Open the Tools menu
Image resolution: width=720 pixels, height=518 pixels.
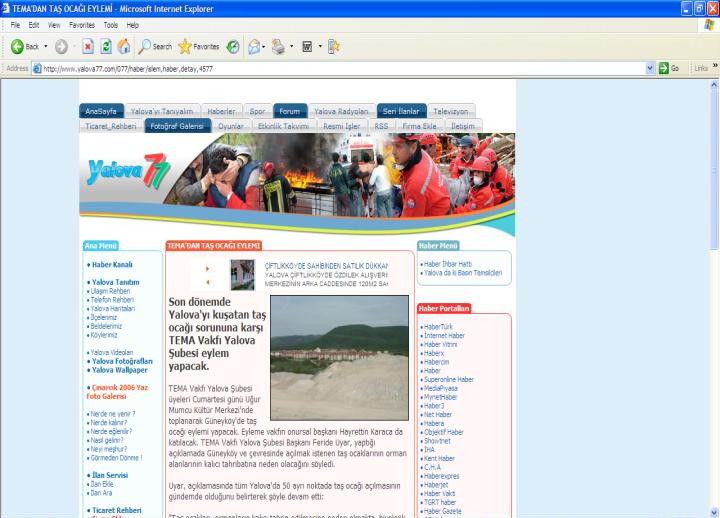coord(111,25)
